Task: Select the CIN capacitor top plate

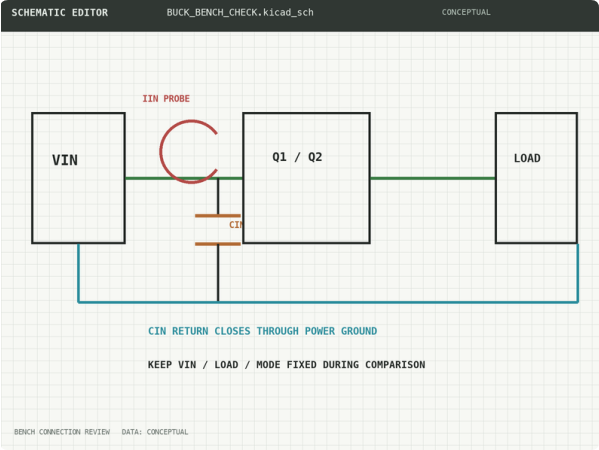Action: (218, 216)
